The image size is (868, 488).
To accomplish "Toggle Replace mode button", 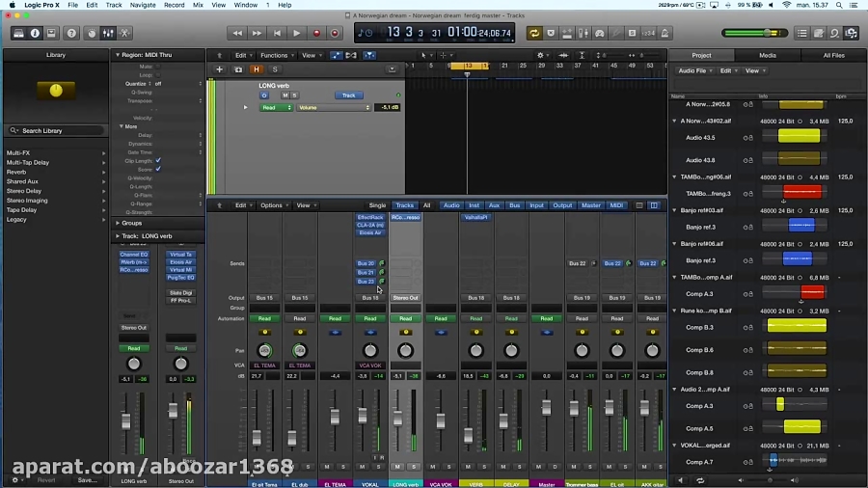I will click(551, 33).
